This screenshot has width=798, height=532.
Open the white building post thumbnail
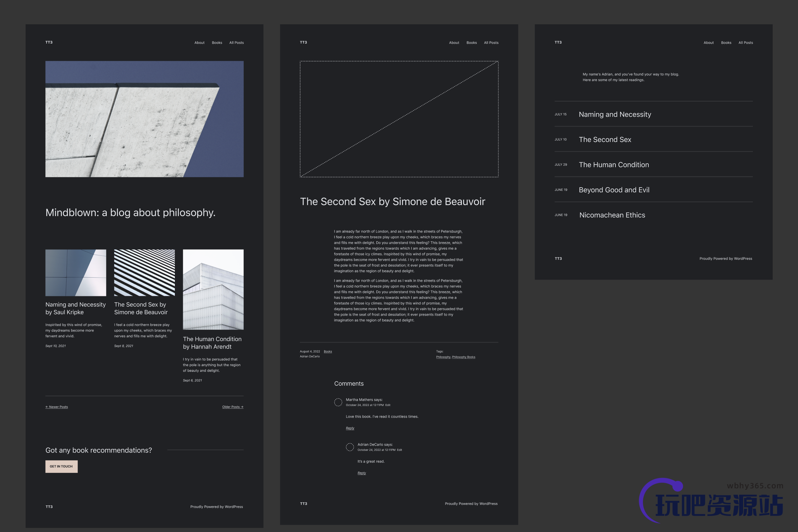click(x=213, y=289)
